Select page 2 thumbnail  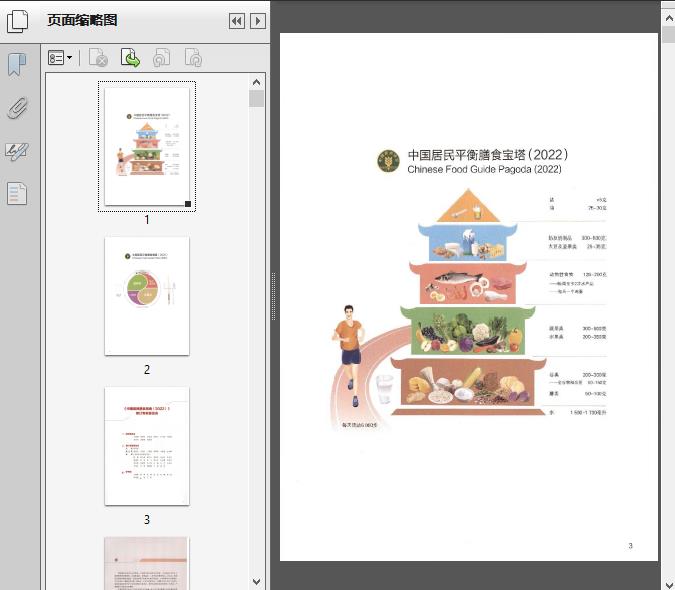tap(147, 296)
